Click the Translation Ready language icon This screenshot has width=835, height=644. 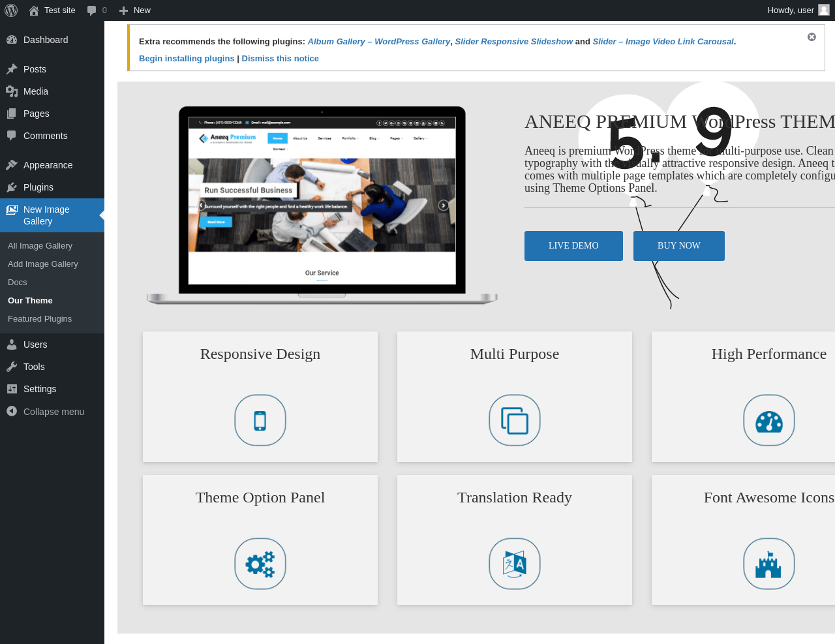(x=515, y=564)
